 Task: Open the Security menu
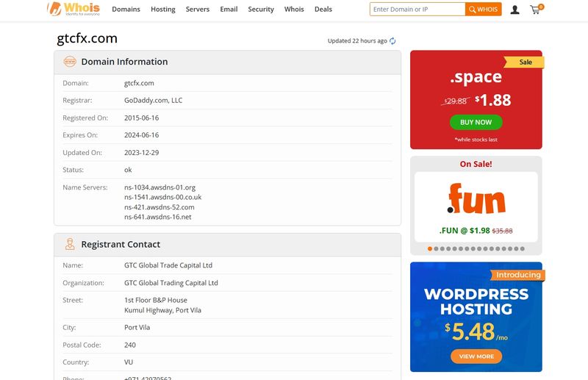tap(261, 10)
